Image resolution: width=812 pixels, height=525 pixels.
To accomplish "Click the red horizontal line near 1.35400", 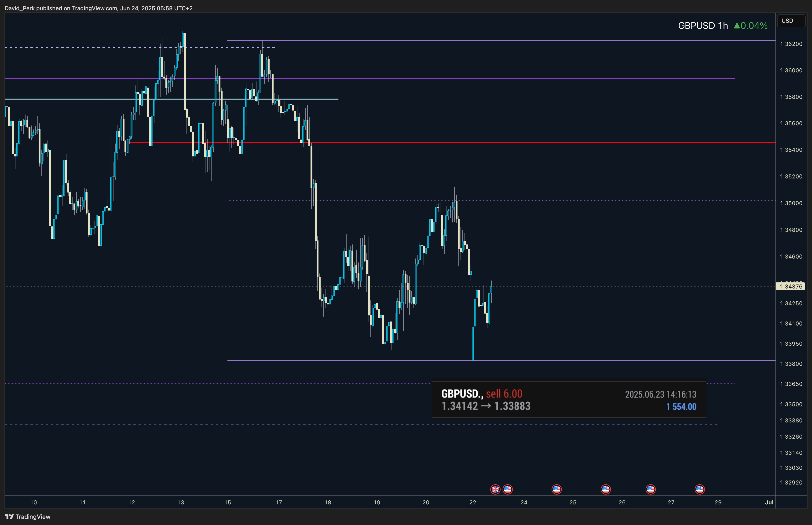I will (x=452, y=143).
